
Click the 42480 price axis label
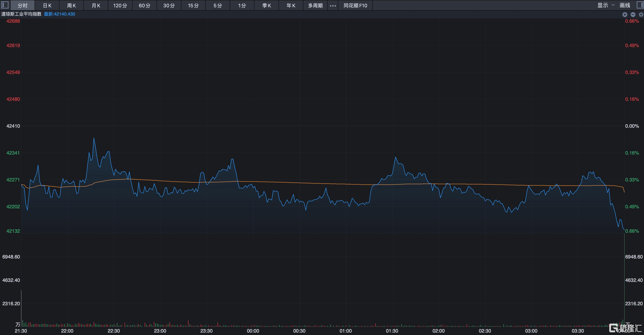[x=13, y=99]
